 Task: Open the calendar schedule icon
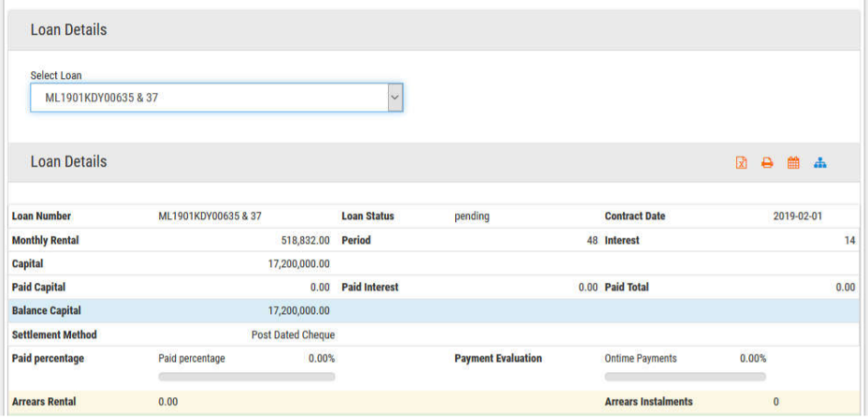point(792,163)
